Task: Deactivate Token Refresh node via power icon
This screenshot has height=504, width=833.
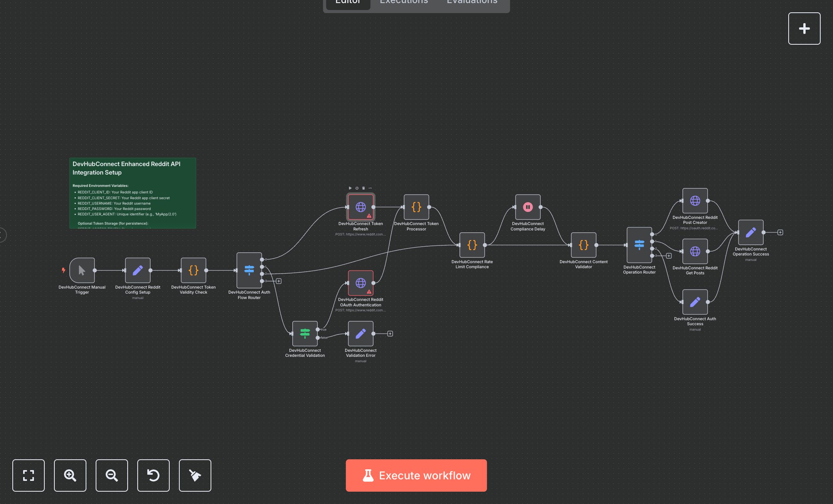Action: (x=357, y=188)
